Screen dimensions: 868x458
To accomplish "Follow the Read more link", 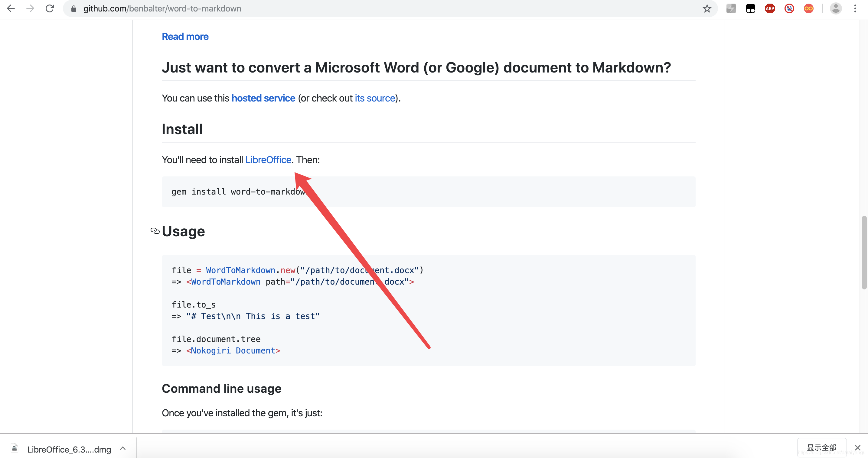I will click(x=185, y=36).
